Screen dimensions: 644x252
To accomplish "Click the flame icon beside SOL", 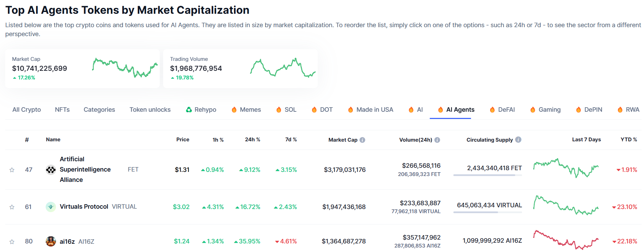I will (x=279, y=110).
